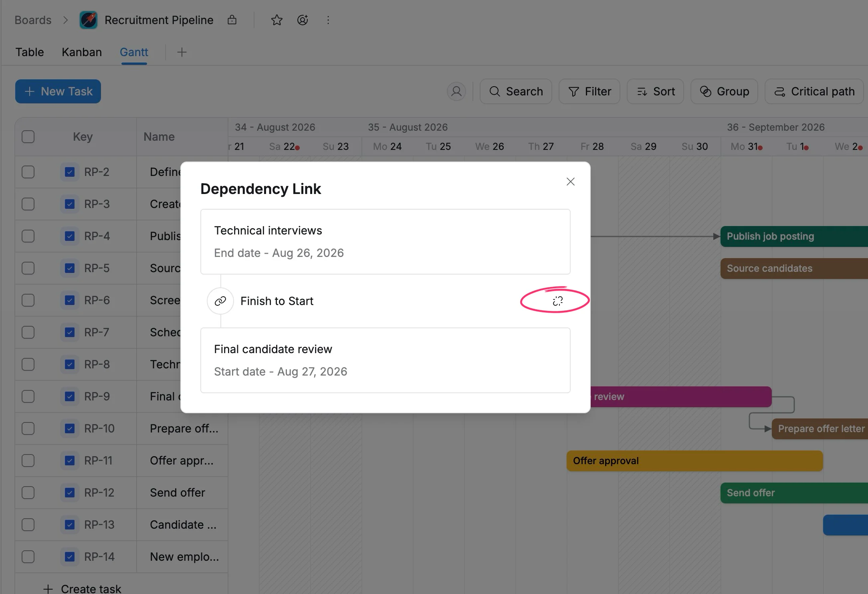Go to Boards breadcrumb
This screenshot has width=868, height=594.
click(33, 20)
